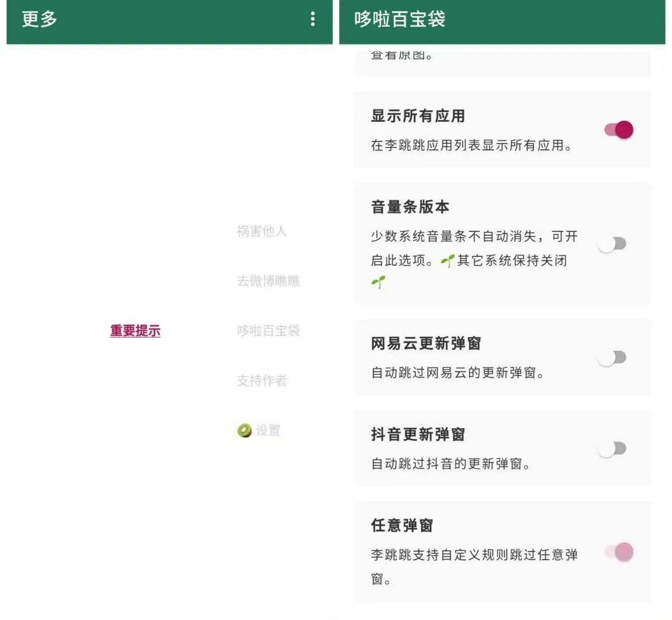The width and height of the screenshot is (672, 620).
Task: Open the 重要提示 link
Action: tap(135, 331)
